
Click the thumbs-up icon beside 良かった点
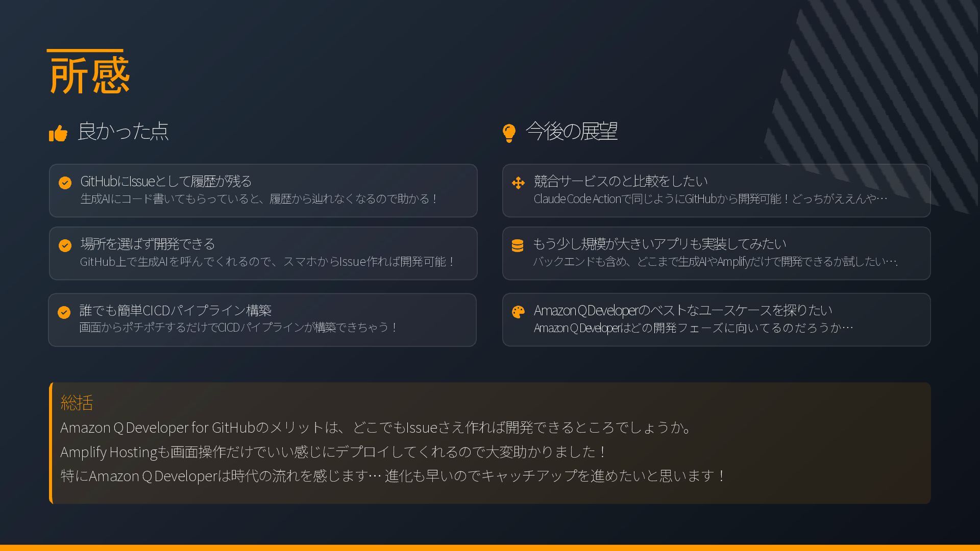(58, 134)
